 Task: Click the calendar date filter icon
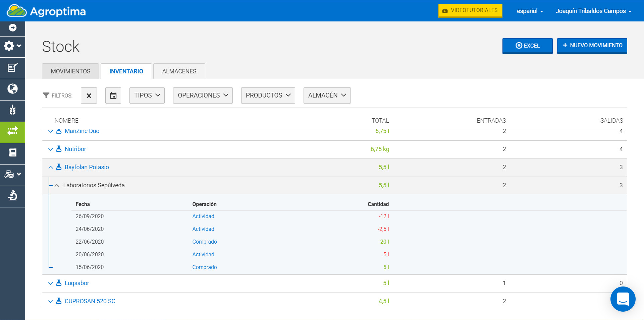pyautogui.click(x=113, y=96)
